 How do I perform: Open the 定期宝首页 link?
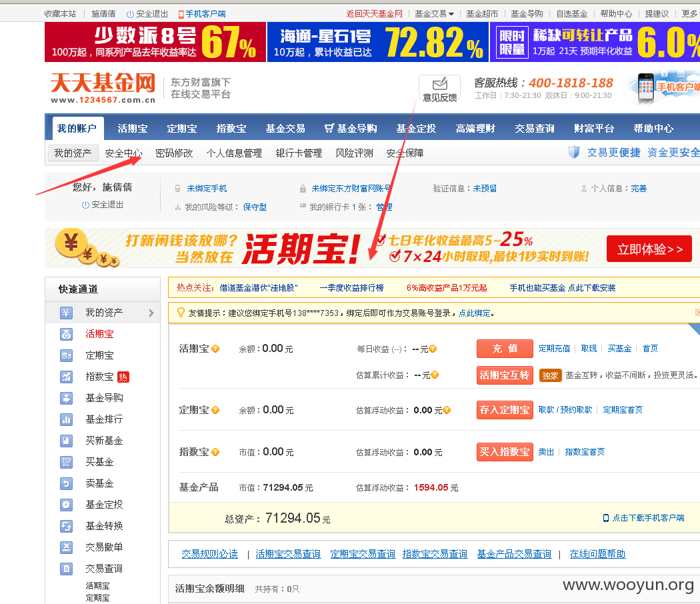[x=623, y=410]
